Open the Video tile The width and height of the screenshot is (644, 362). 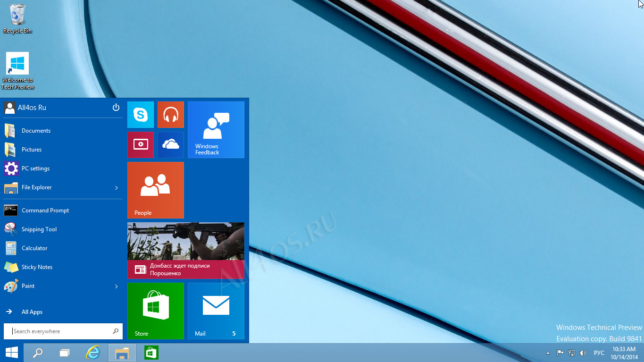coord(141,145)
